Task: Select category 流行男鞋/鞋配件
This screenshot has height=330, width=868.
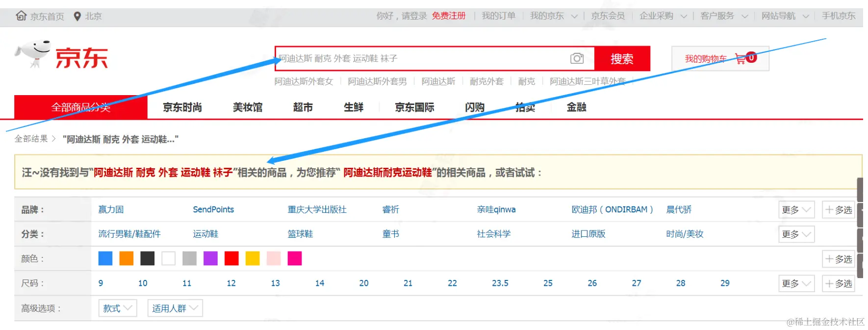Action: click(x=129, y=234)
